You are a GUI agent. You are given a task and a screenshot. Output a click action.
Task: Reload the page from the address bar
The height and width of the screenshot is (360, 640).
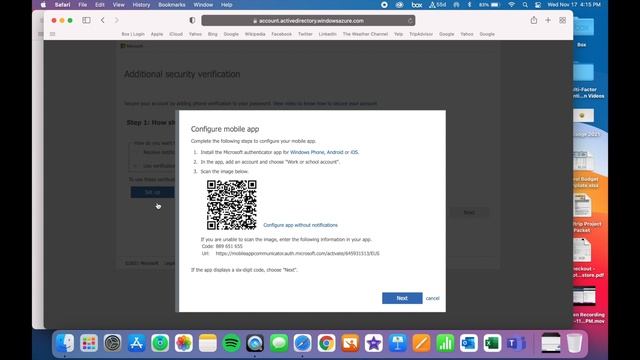410,21
